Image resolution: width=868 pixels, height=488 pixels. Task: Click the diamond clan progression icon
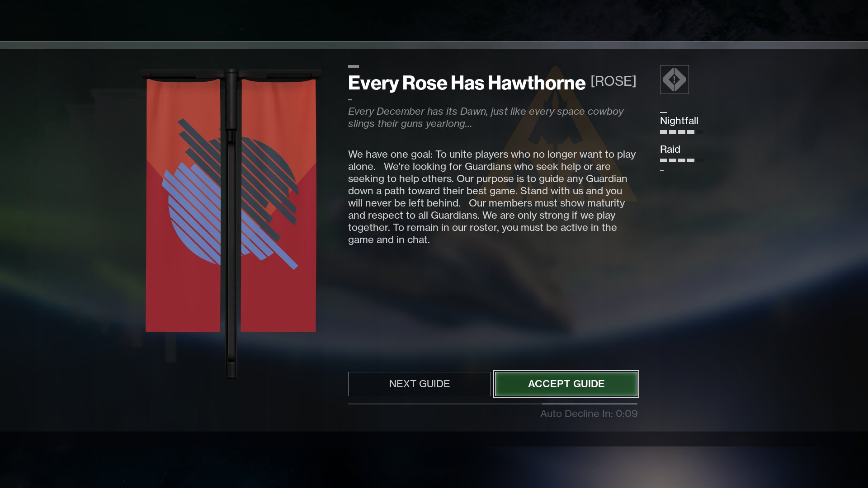pyautogui.click(x=674, y=80)
